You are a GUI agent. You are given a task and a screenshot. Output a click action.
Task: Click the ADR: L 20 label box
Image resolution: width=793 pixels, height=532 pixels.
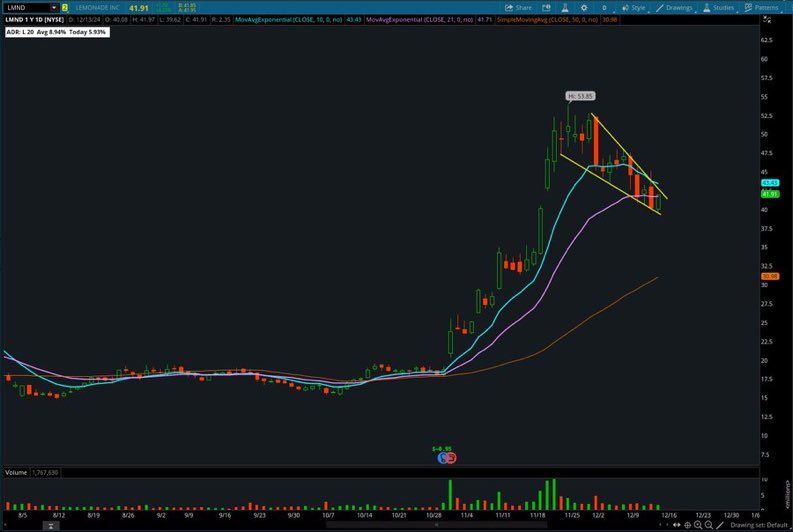[57, 32]
